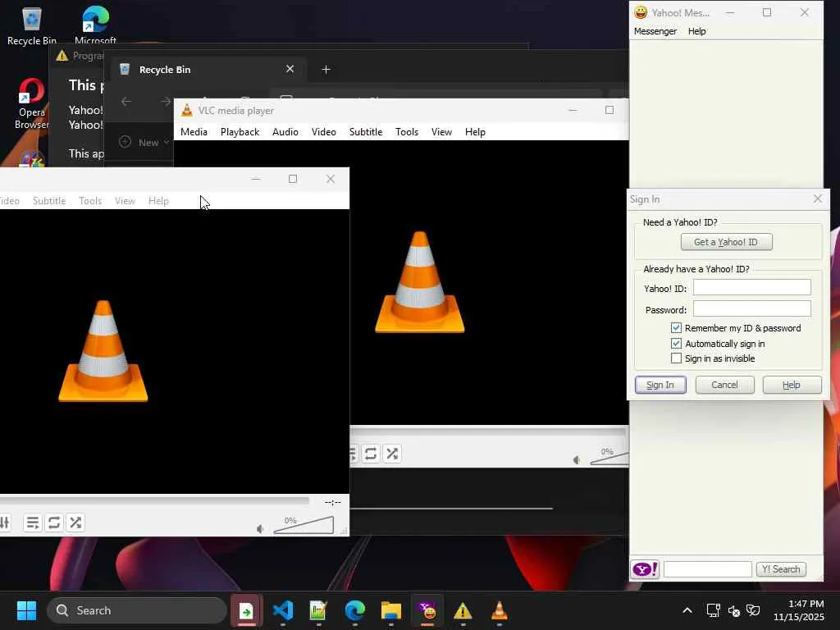Open Audio menu in VLC media player
This screenshot has height=630, width=840.
[285, 132]
